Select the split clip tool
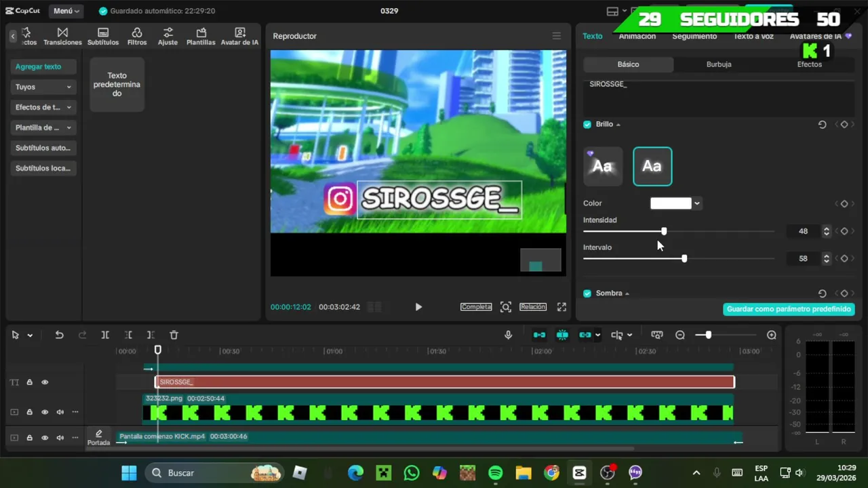This screenshot has width=868, height=488. pyautogui.click(x=105, y=335)
